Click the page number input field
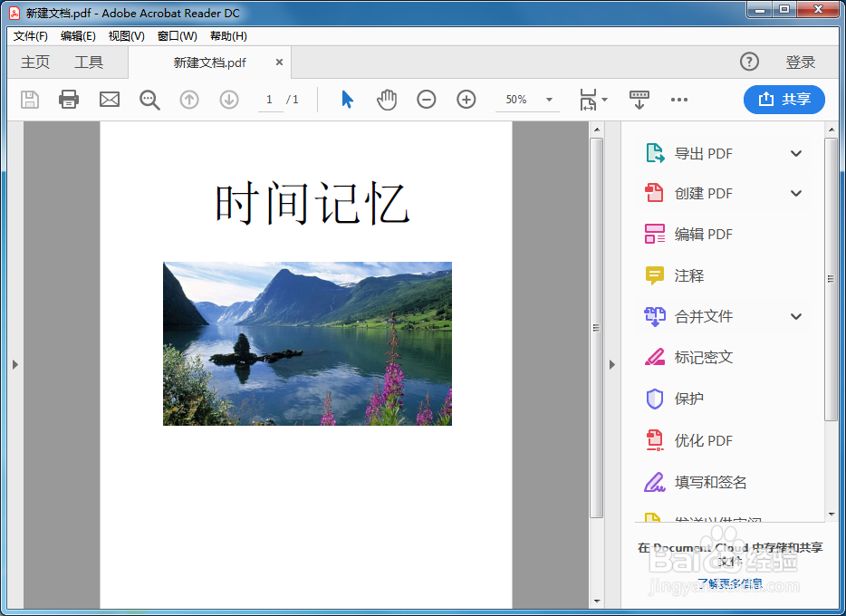This screenshot has width=846, height=616. (270, 100)
